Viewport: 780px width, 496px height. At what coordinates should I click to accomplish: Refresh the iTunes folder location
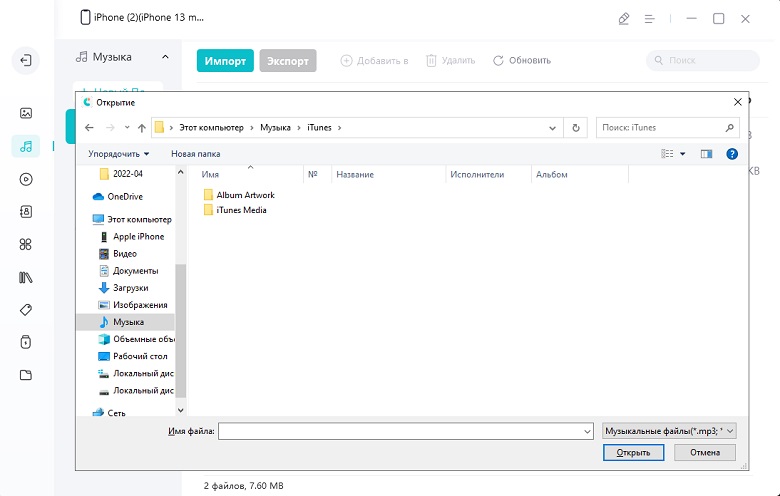576,128
